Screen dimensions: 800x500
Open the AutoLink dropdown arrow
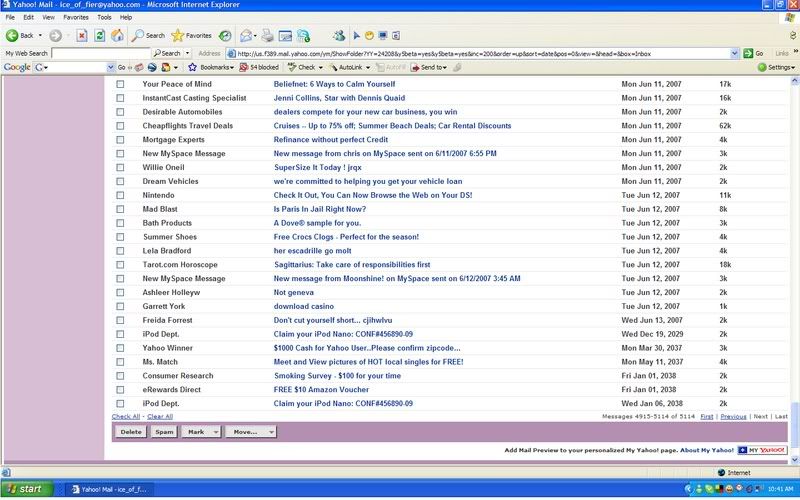coord(368,67)
